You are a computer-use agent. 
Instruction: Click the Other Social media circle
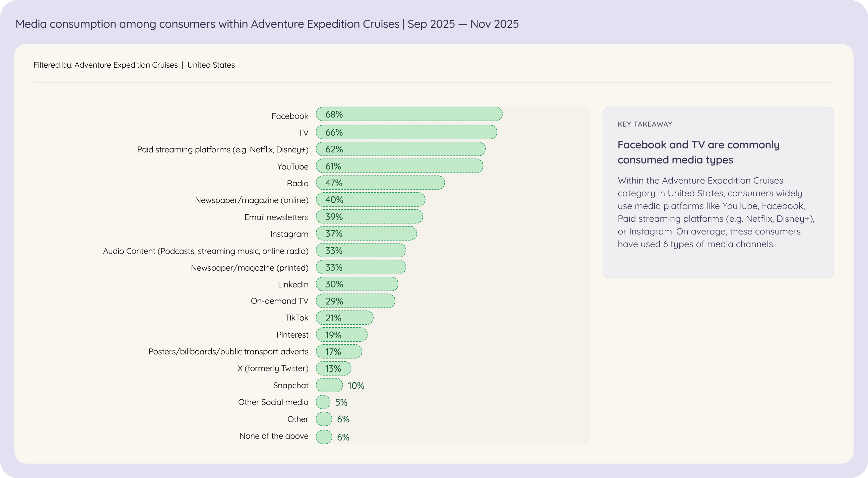click(323, 402)
